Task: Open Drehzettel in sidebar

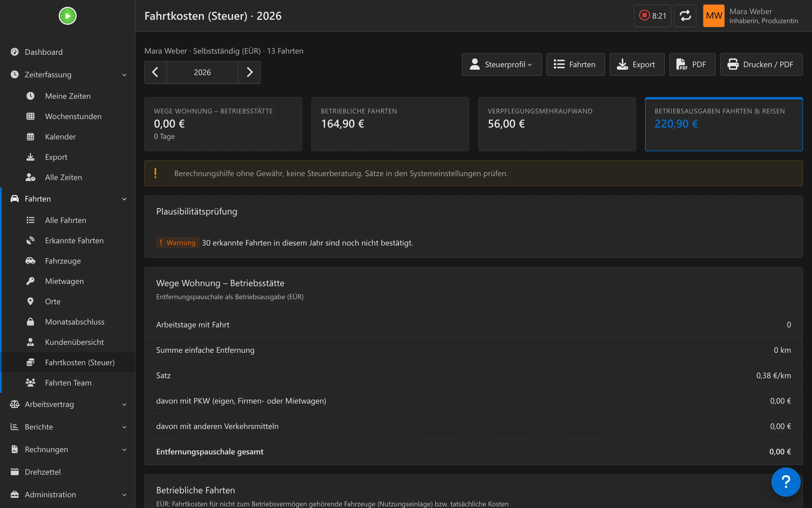Action: click(67, 472)
